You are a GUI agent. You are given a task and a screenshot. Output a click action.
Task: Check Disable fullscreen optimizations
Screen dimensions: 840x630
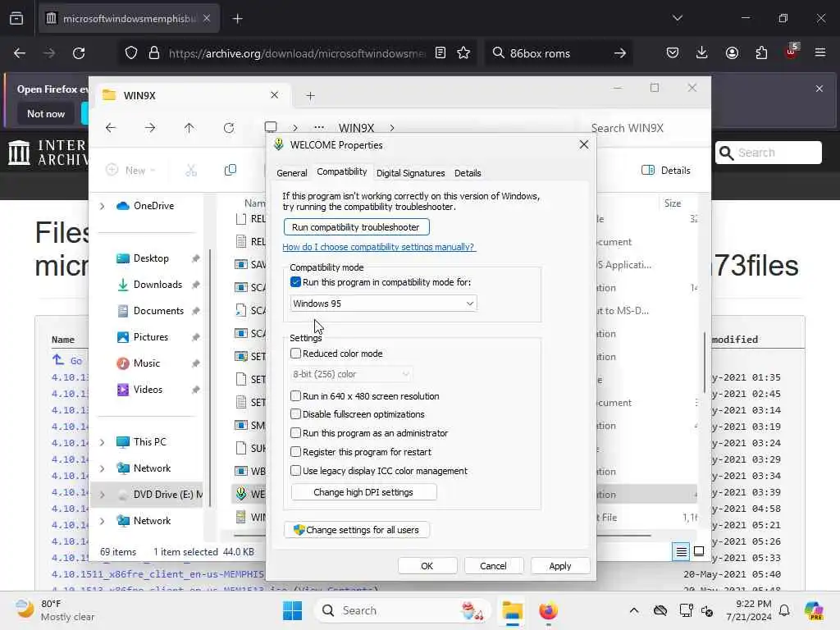click(x=295, y=414)
